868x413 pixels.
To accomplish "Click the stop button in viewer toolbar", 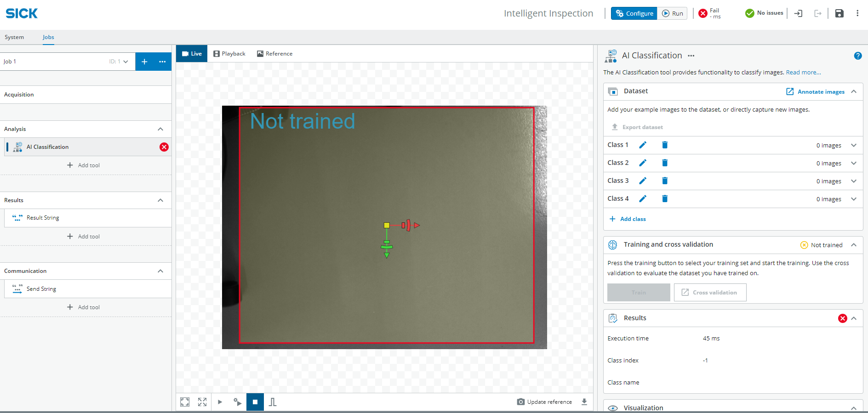I will click(255, 402).
